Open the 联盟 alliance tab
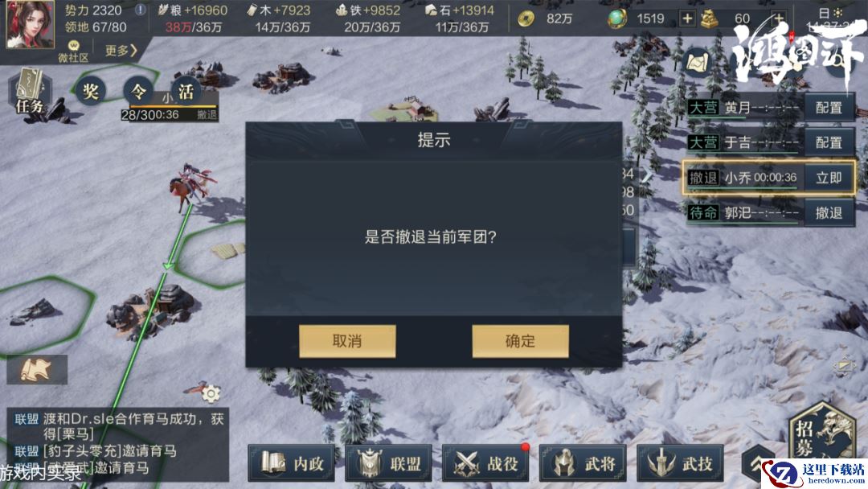Screen dimensions: 868x489 pos(389,463)
